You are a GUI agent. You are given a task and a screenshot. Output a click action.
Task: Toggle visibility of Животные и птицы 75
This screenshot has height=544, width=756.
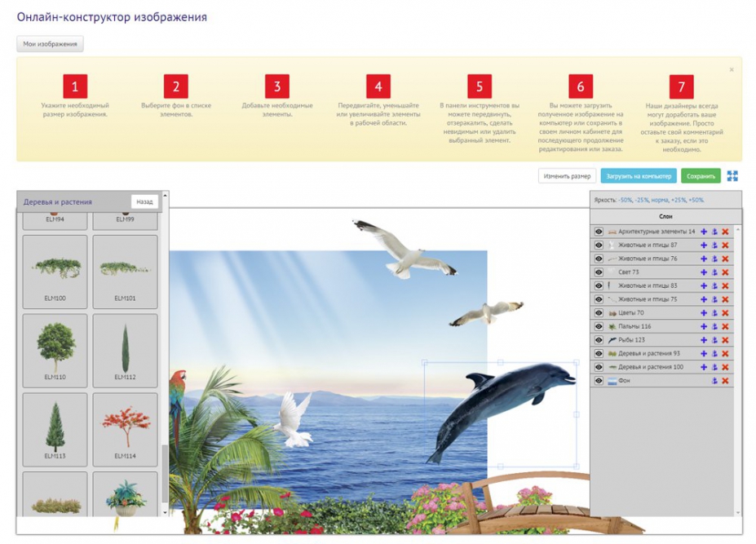pyautogui.click(x=599, y=299)
